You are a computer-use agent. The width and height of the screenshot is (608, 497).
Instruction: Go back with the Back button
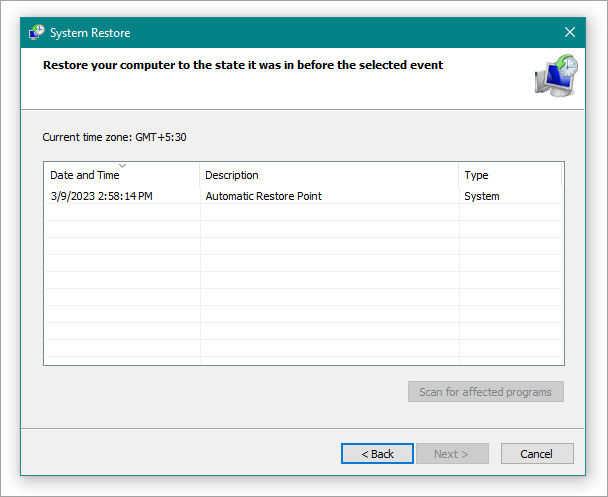(x=377, y=454)
